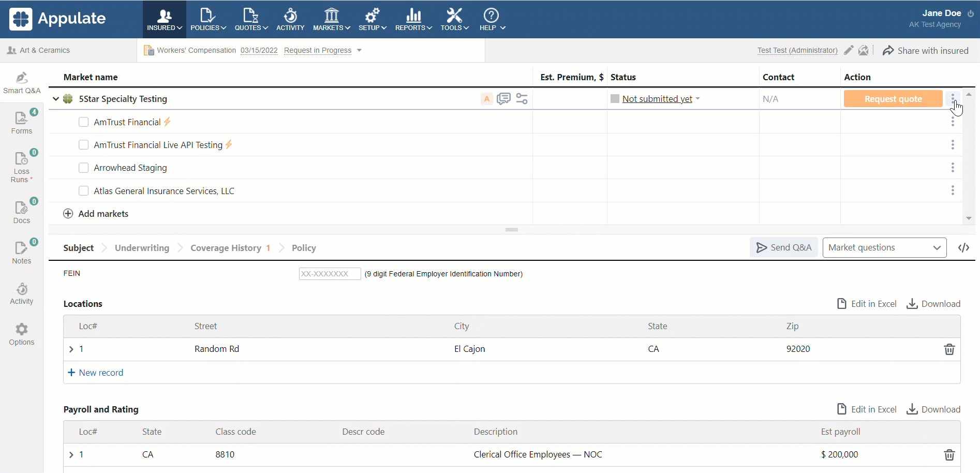This screenshot has width=980, height=473.
Task: Click Share with insured
Action: 926,51
